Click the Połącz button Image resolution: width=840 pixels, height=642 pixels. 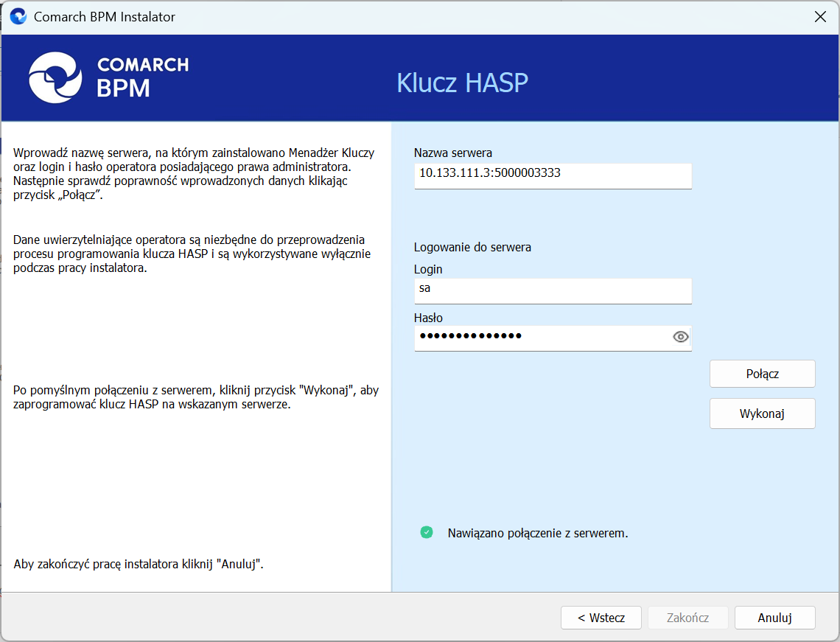click(x=763, y=374)
